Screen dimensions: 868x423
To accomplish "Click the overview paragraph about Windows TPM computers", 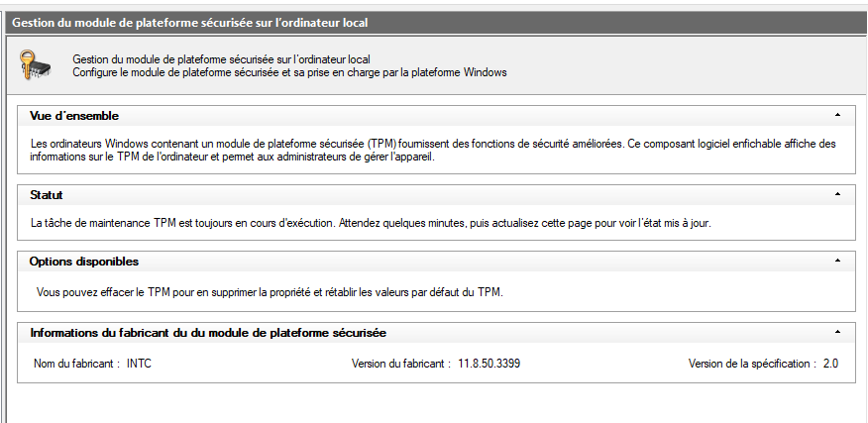I will click(x=433, y=150).
